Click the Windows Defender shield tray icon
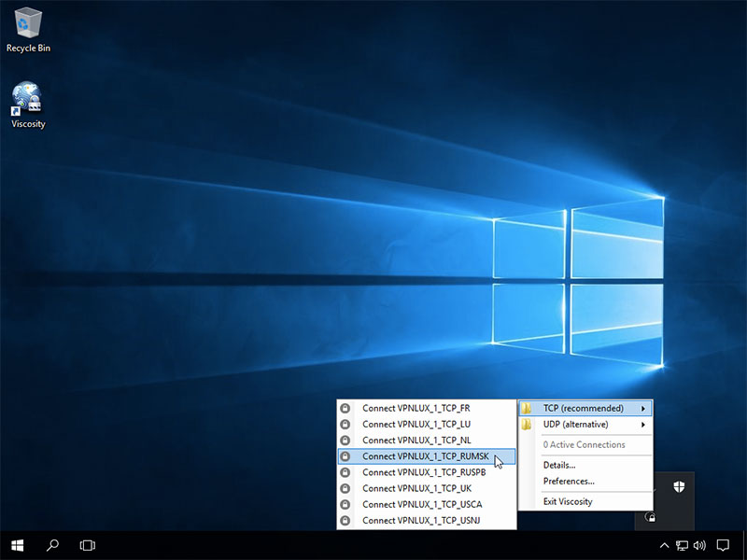Image resolution: width=747 pixels, height=560 pixels. click(679, 486)
